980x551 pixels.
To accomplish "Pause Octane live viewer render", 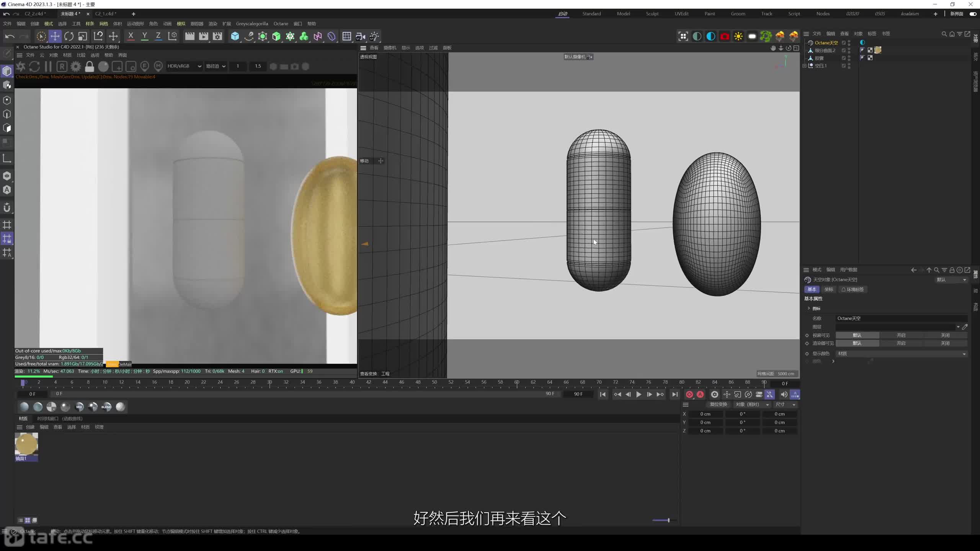I will click(x=48, y=67).
